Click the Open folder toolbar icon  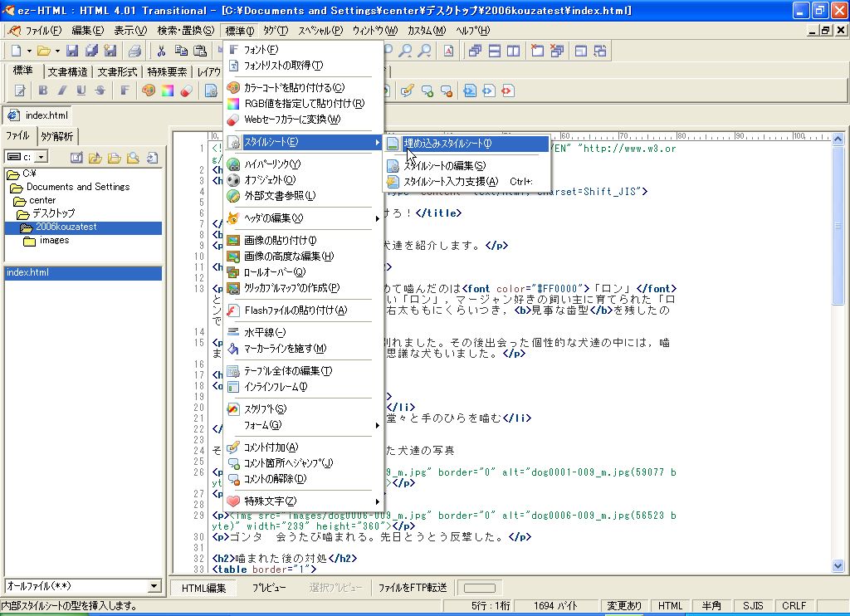(44, 51)
